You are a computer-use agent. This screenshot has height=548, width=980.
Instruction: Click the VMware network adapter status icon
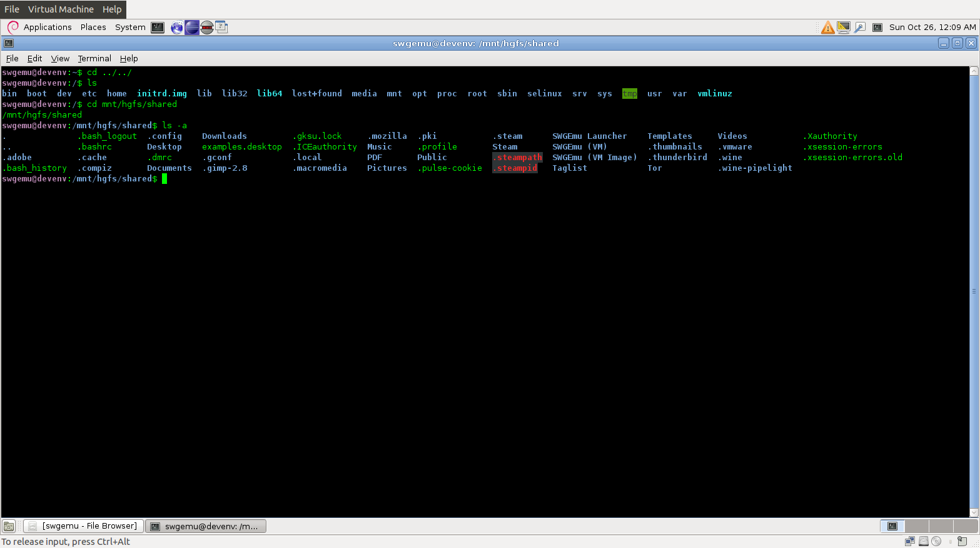tap(909, 541)
